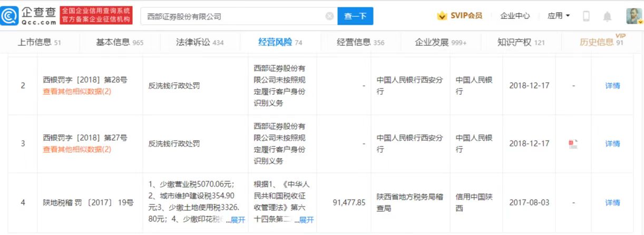Expand the 应用 dropdown menu

click(x=559, y=16)
